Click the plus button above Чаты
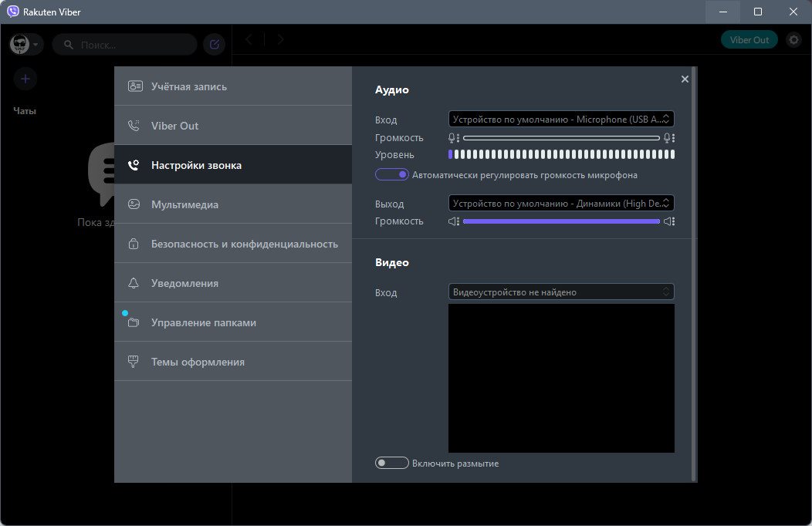 pos(25,79)
